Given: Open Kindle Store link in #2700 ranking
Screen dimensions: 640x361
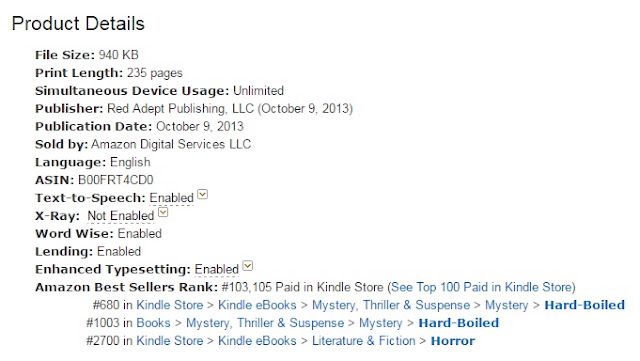Looking at the screenshot, I should (169, 341).
